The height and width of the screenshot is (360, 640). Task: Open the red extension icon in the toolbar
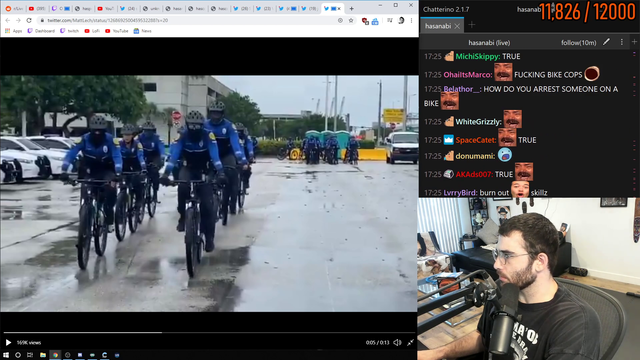(365, 21)
